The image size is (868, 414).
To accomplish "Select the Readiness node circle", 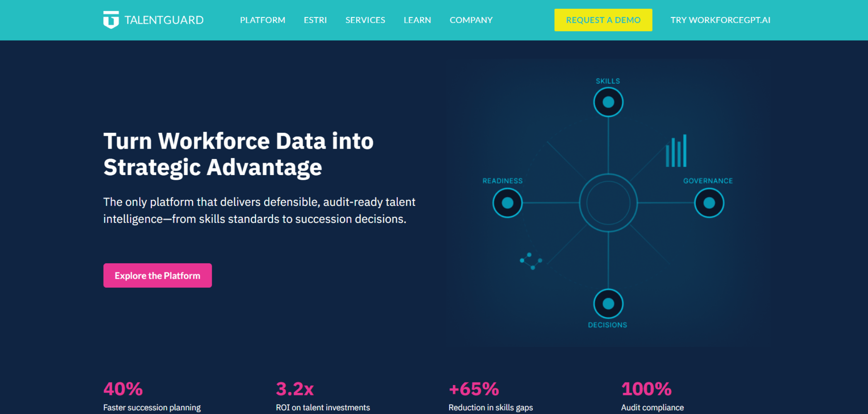I will 507,203.
